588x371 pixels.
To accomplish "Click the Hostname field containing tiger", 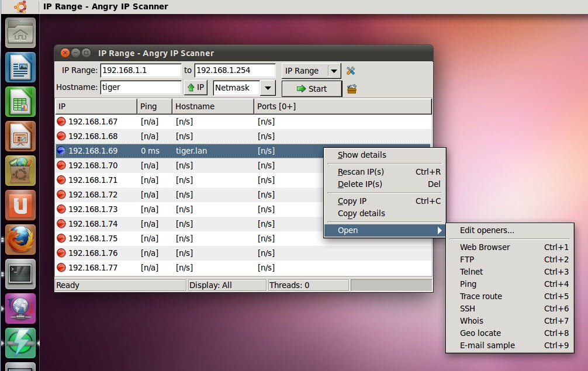I will tap(141, 87).
